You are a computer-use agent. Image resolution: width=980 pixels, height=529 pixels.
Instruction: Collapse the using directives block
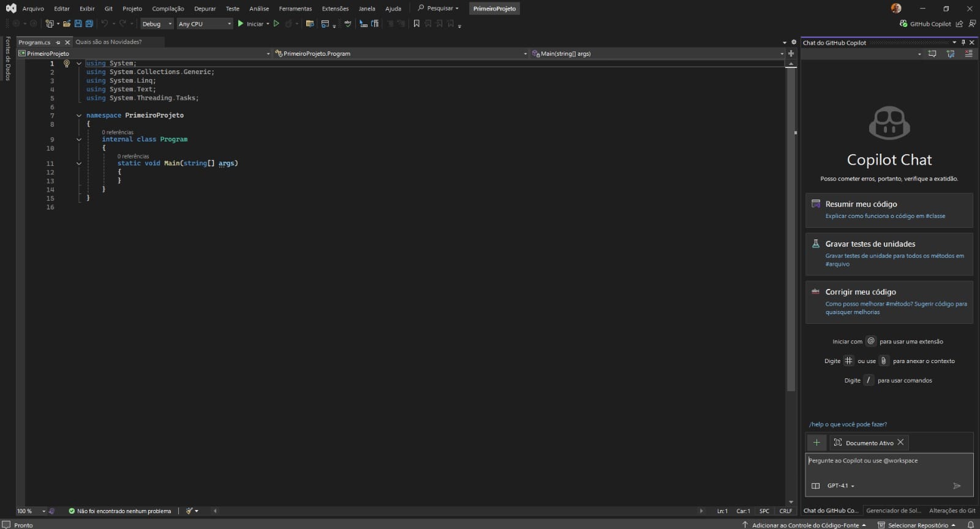tap(79, 63)
